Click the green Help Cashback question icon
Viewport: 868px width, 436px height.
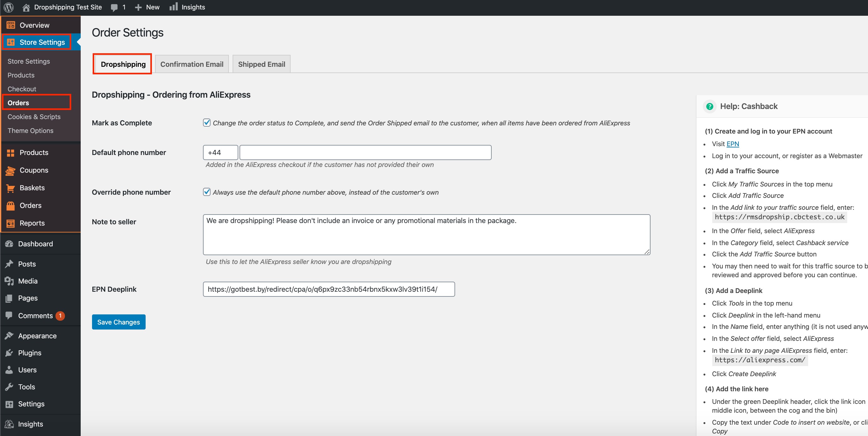710,106
